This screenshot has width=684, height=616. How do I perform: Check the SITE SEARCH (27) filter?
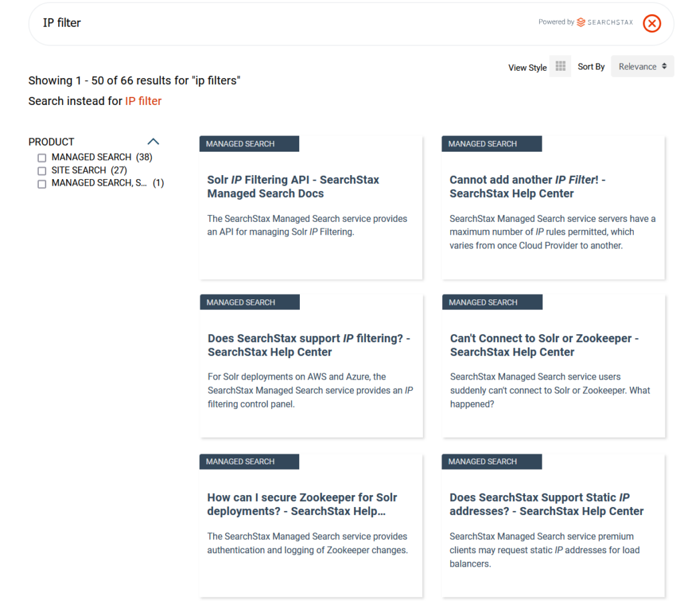[42, 170]
